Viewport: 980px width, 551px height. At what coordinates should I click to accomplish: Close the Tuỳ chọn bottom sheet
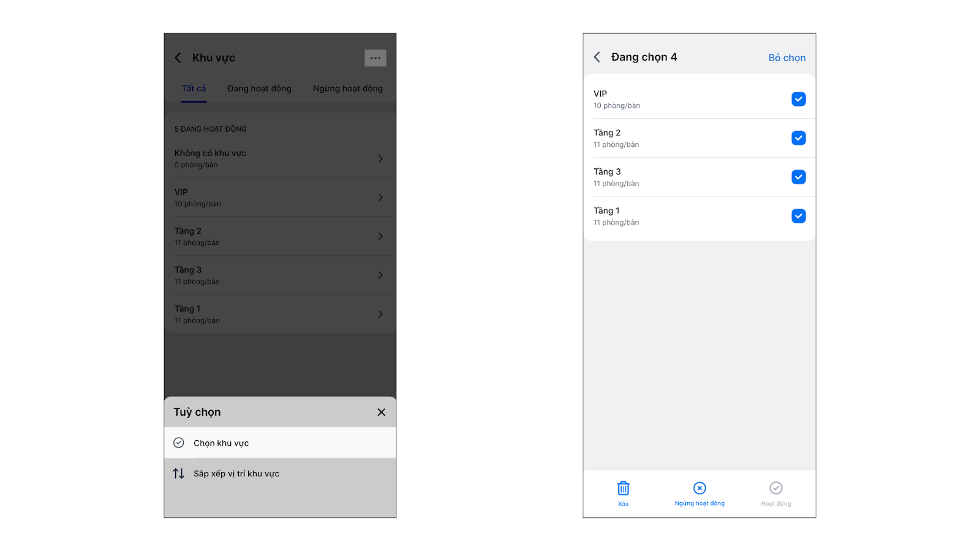pyautogui.click(x=381, y=412)
